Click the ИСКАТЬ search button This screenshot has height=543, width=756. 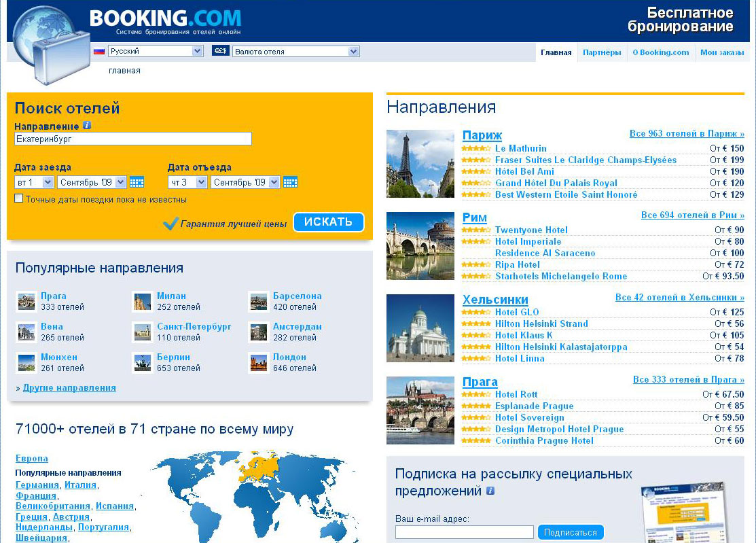click(328, 222)
